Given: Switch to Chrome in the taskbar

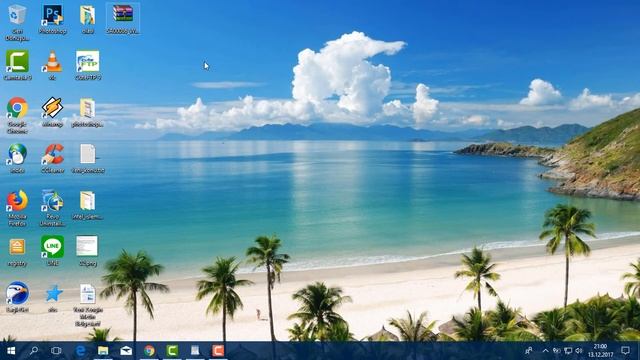Looking at the screenshot, I should coord(149,351).
